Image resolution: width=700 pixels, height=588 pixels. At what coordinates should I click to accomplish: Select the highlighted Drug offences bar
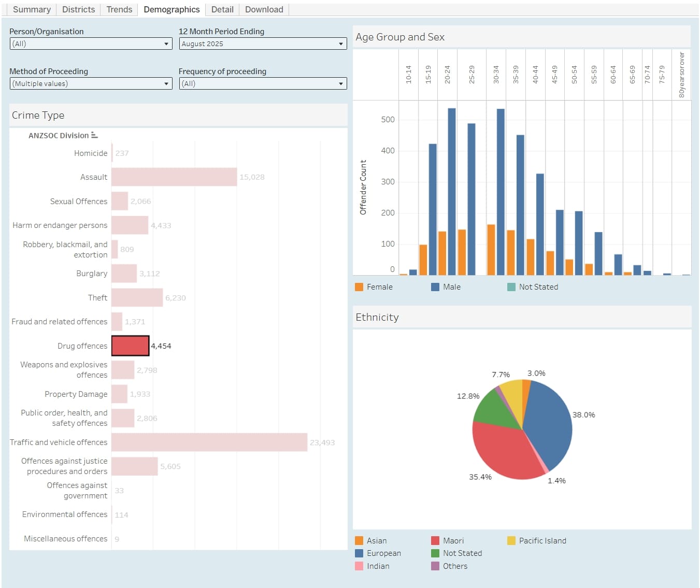point(130,346)
